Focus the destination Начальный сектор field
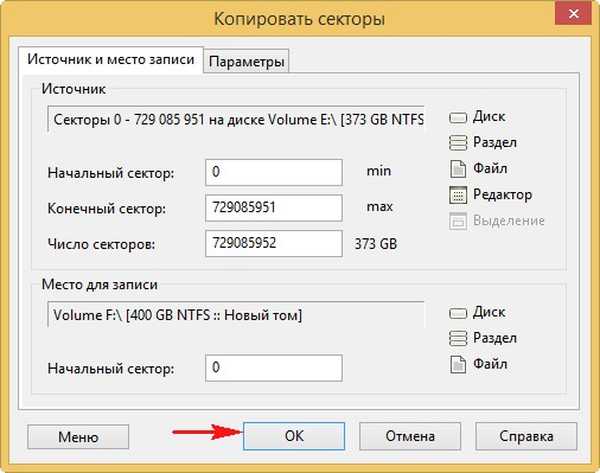The height and width of the screenshot is (473, 600). 274,368
